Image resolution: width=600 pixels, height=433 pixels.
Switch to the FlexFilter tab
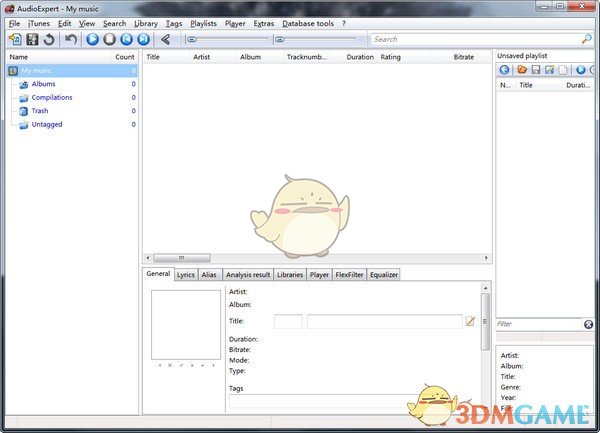point(349,275)
